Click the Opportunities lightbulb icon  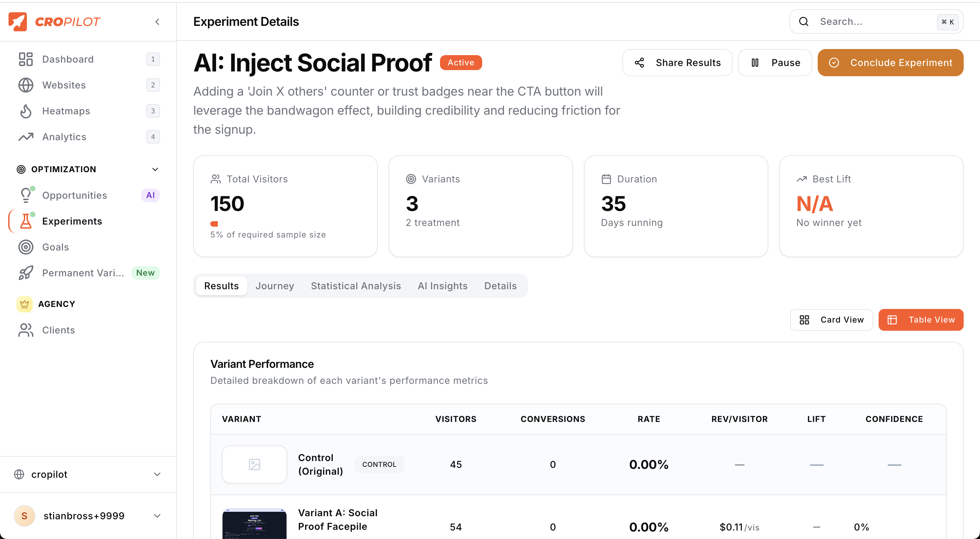click(25, 195)
